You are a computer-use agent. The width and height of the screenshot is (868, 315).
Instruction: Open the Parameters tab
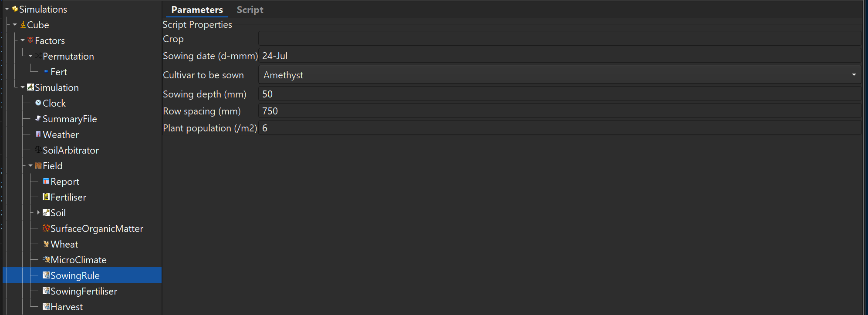point(196,9)
